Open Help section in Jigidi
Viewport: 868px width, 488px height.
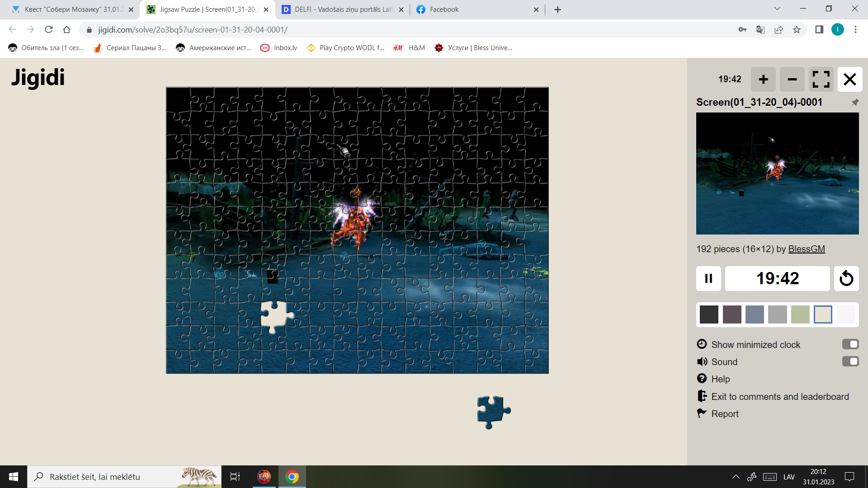click(x=720, y=378)
